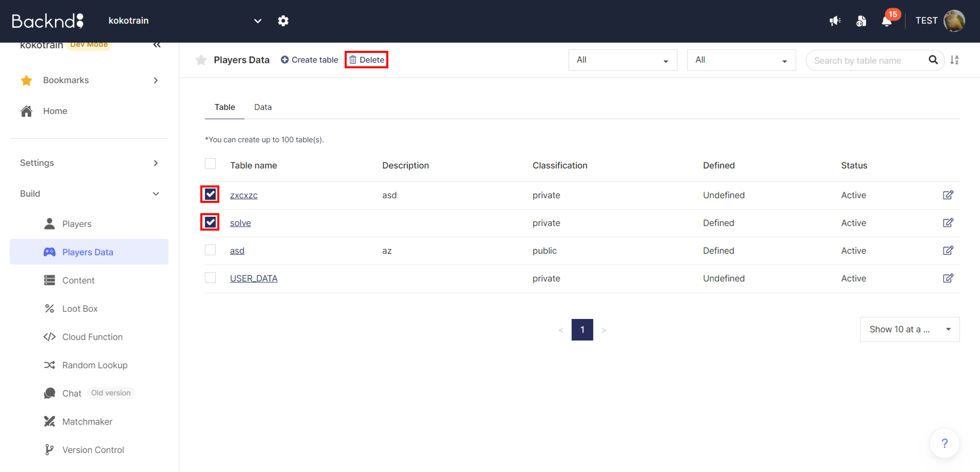Open Content sidebar item
Viewport: 980px width, 472px height.
[x=89, y=280]
